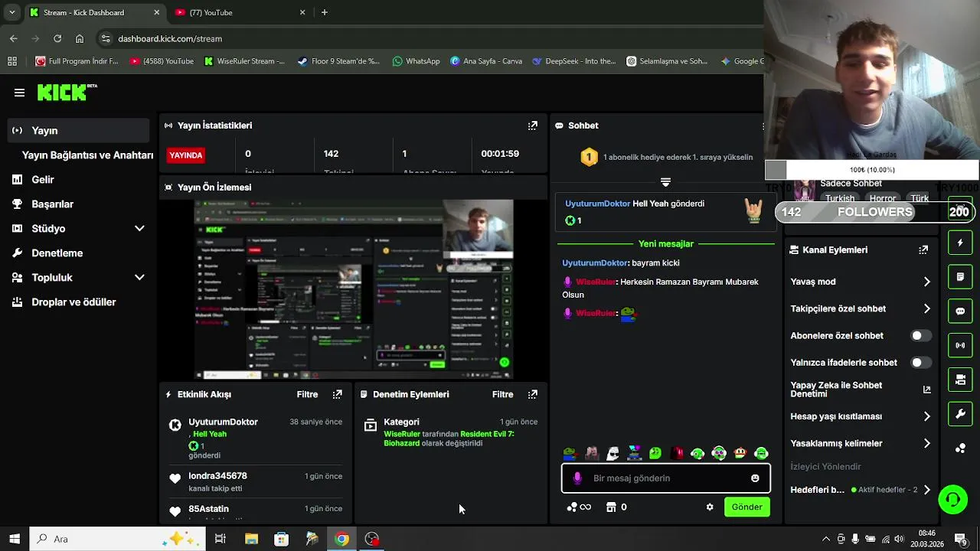980x551 pixels.
Task: Expand the Stüdyo sidebar section
Action: click(139, 228)
